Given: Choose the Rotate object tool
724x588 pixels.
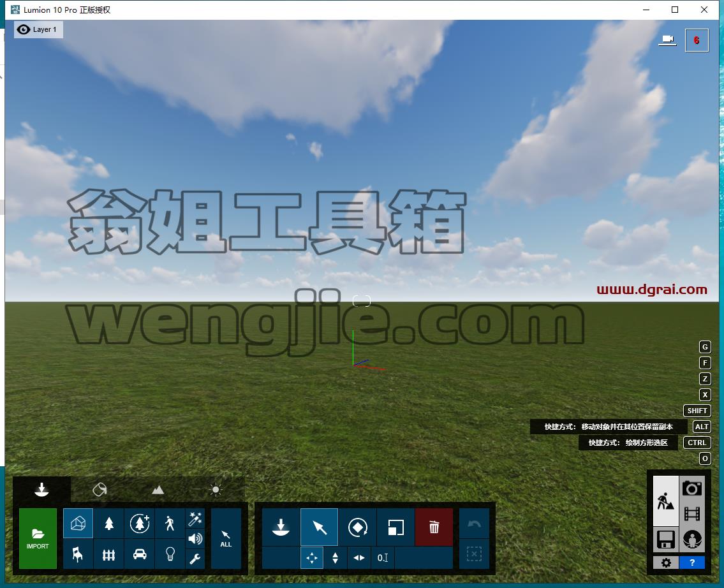Looking at the screenshot, I should (x=357, y=527).
